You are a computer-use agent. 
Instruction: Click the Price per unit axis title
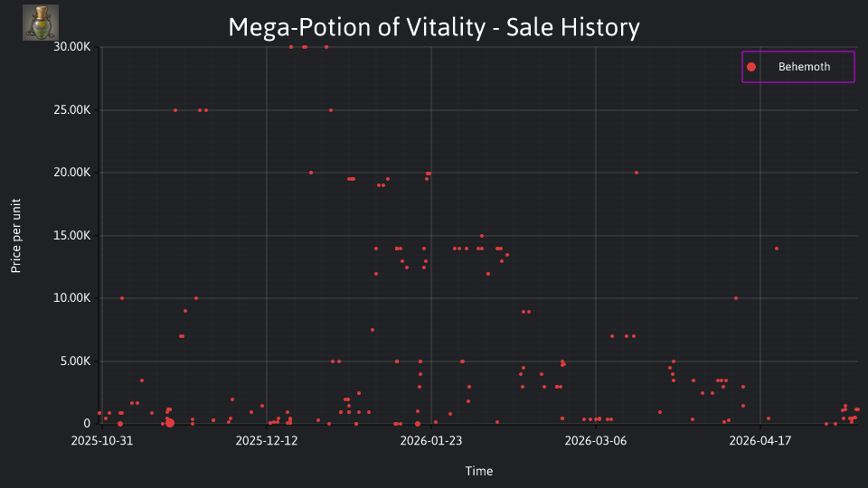(16, 236)
